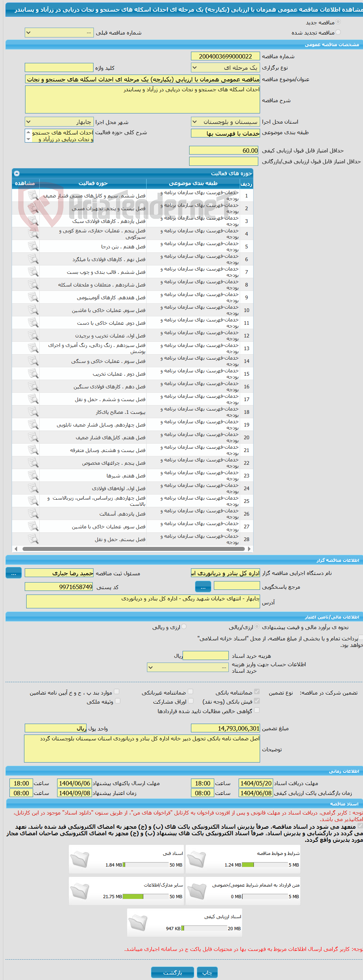The image size is (363, 980).
Task: Open the اطلاعات حساب واریز هزینه dropdown
Action: 188,667
